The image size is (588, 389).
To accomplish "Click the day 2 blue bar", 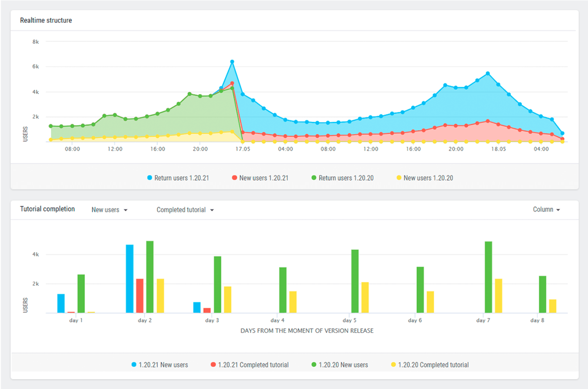I will point(130,279).
